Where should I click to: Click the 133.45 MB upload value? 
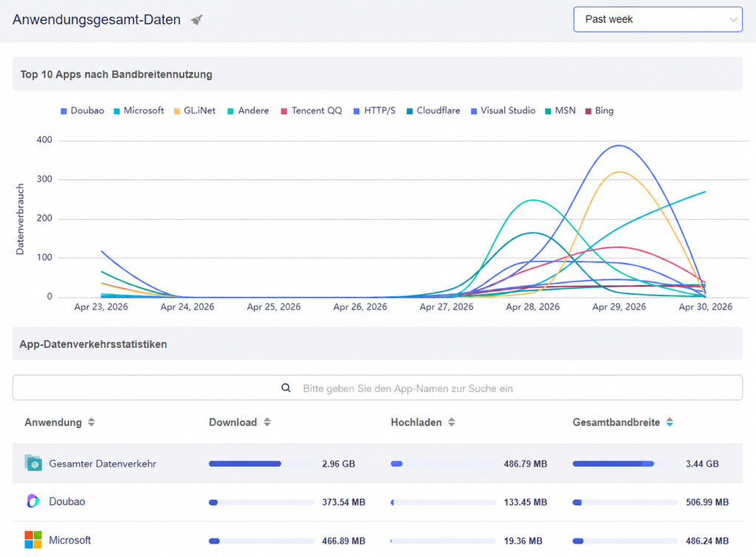coord(526,502)
